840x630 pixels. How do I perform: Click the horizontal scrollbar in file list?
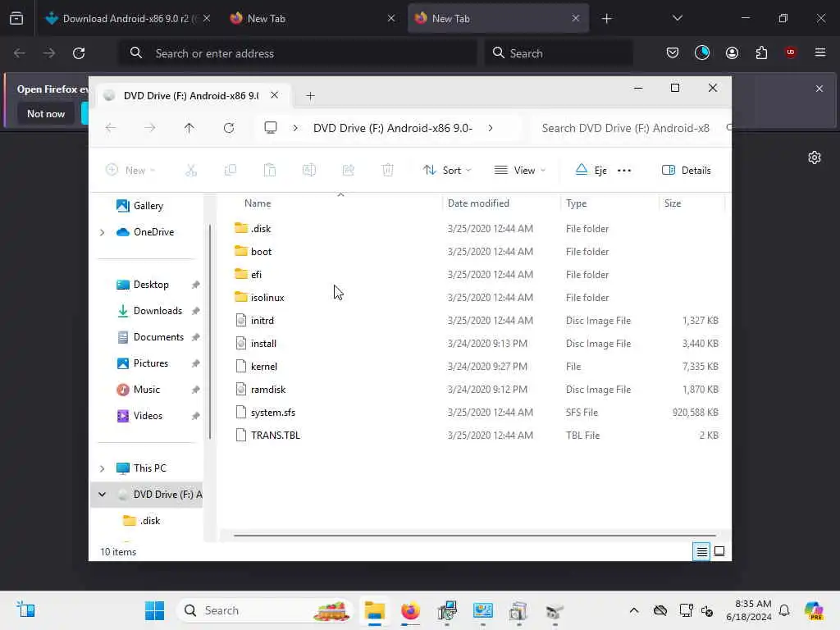tap(474, 535)
